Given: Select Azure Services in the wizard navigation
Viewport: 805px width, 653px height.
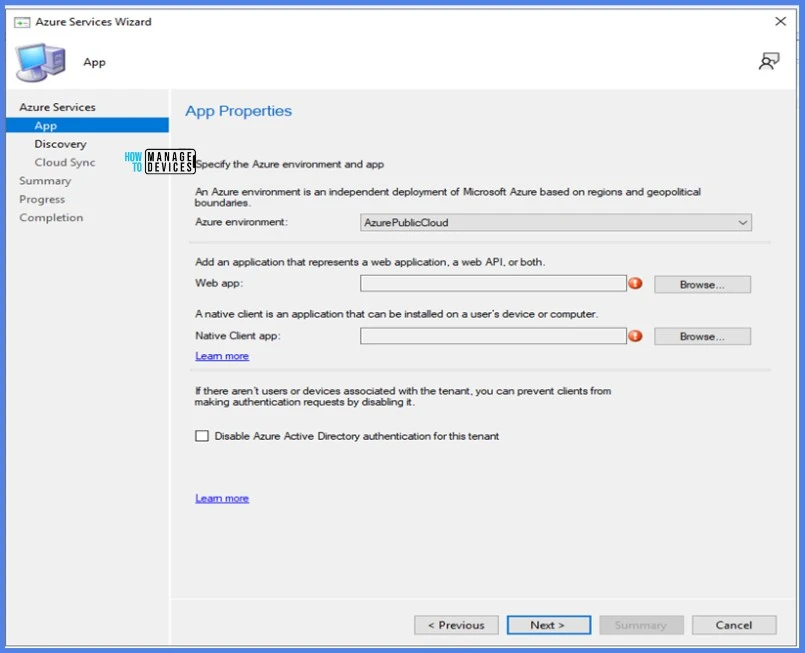Looking at the screenshot, I should [x=57, y=107].
